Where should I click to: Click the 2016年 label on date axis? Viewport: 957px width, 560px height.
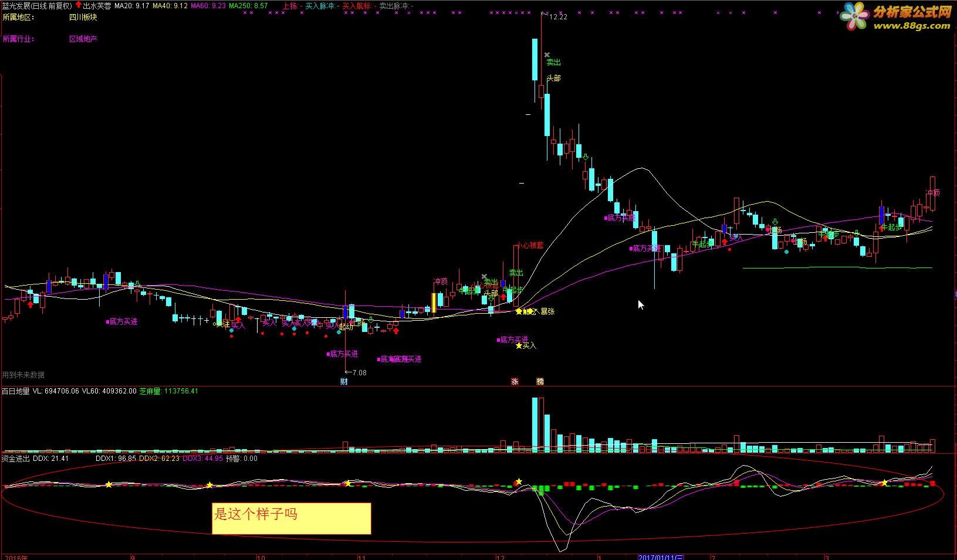(16, 556)
